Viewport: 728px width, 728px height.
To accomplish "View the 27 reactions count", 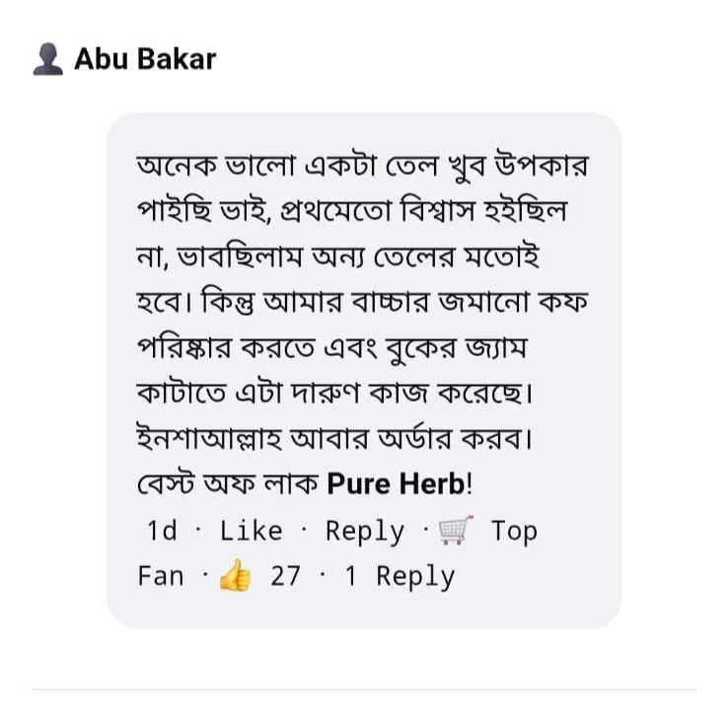I will click(x=285, y=576).
